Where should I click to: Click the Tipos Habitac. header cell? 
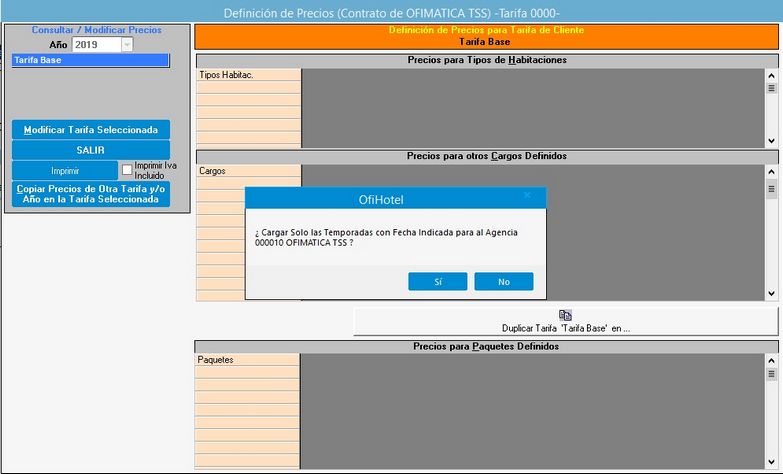tap(248, 75)
